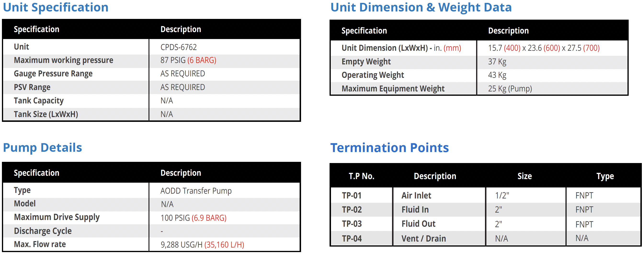Screen dimensions: 644x254
Task: Click the Empty Weight label
Action: click(x=366, y=62)
